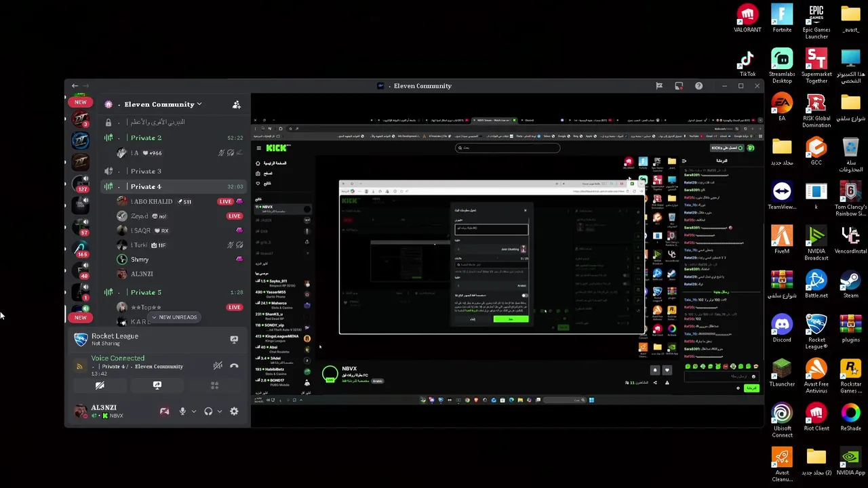Image resolution: width=868 pixels, height=488 pixels.
Task: Open AL3NZI user profile in the bottom panel
Action: (108, 411)
